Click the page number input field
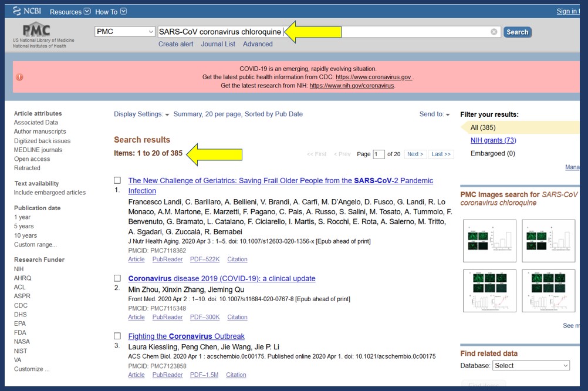Viewport: 588px width, 391px height. [x=379, y=154]
